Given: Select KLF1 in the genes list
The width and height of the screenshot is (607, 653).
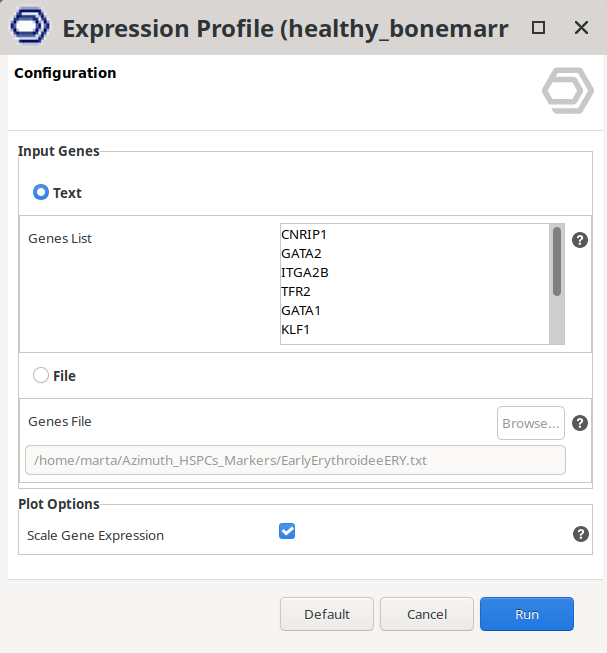Looking at the screenshot, I should coord(296,329).
